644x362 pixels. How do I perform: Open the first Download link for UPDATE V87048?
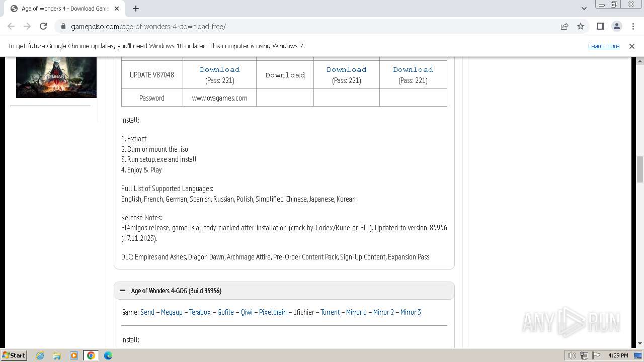(219, 69)
